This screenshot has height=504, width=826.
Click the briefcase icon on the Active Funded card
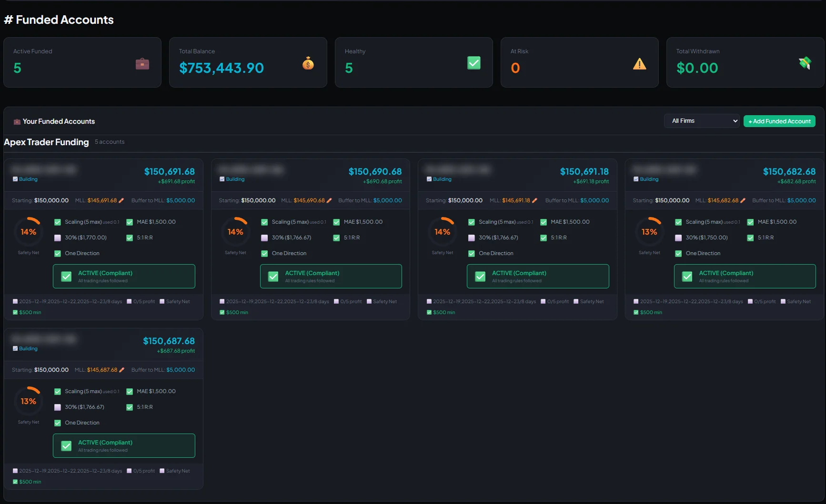click(141, 63)
